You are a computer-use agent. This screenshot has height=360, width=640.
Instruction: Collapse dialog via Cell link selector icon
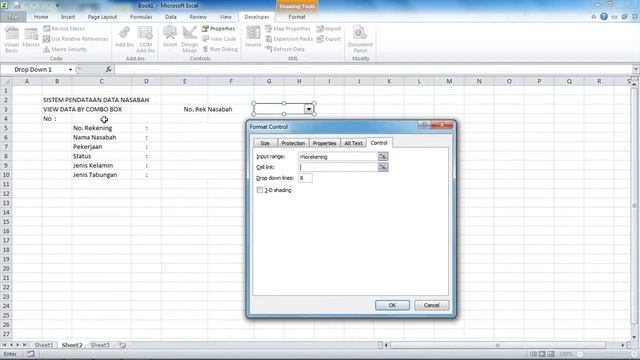click(383, 167)
